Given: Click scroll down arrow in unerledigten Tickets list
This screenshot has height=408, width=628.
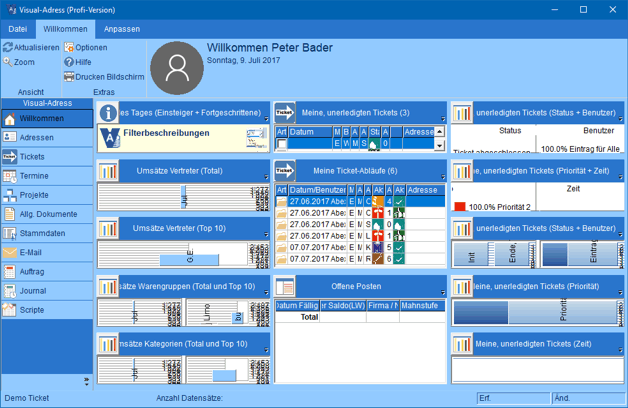Looking at the screenshot, I should (439, 145).
